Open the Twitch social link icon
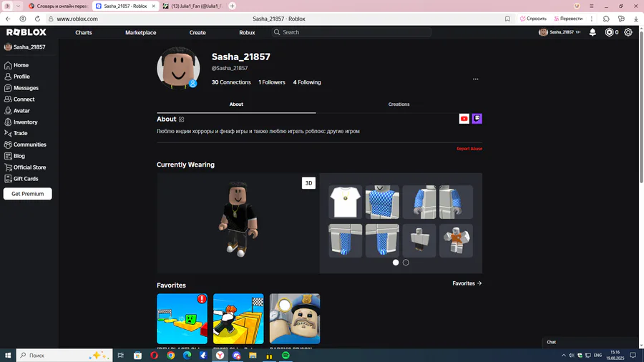 (x=477, y=119)
